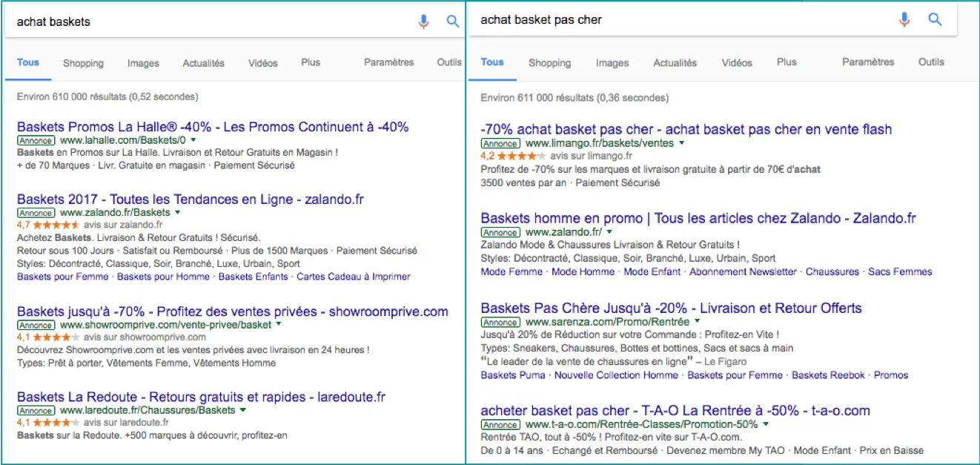Click the magnifier icon in 'achat baskets' search
The width and height of the screenshot is (980, 465).
(x=453, y=22)
